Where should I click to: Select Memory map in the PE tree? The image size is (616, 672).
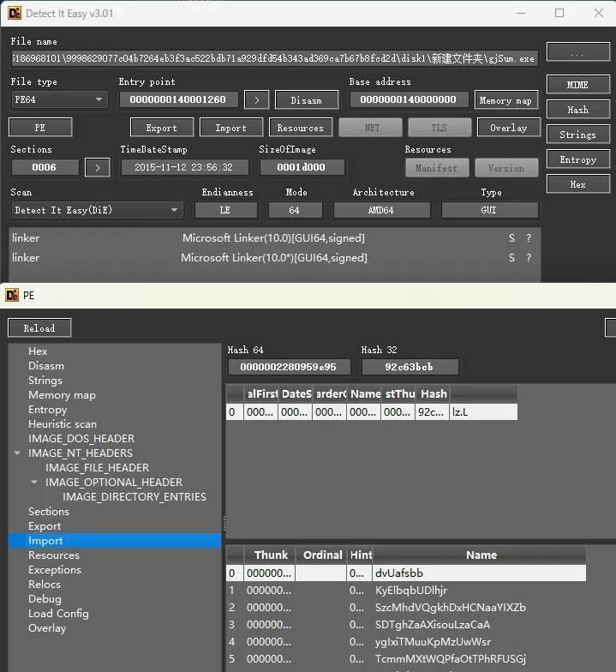62,394
